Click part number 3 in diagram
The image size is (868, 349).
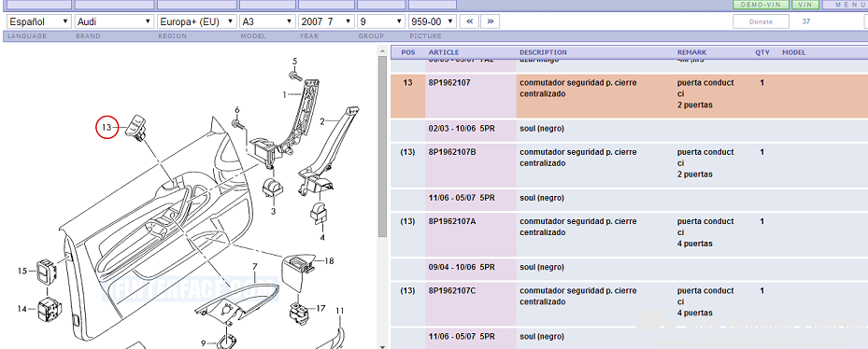coord(273,211)
